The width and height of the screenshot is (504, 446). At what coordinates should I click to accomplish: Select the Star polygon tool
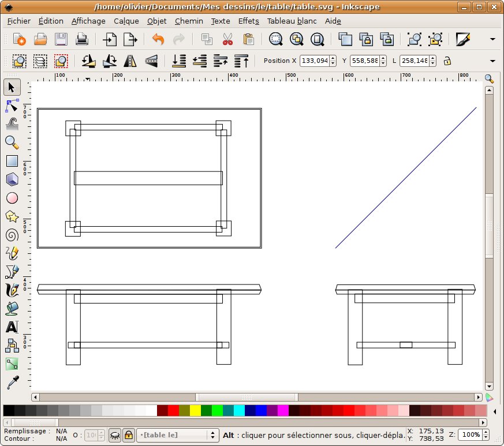12,216
